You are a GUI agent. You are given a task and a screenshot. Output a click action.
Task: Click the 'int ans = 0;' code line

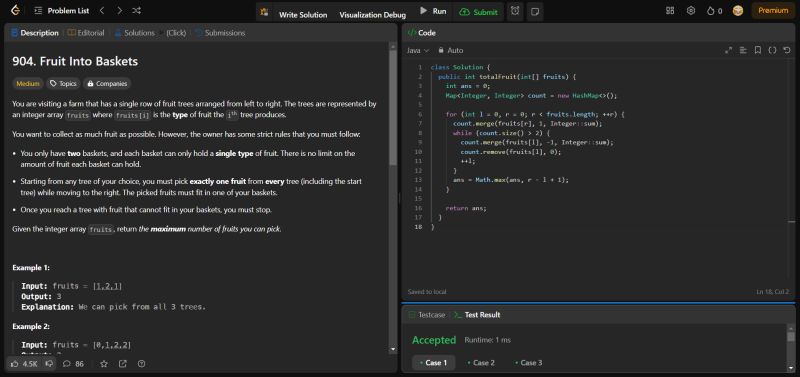point(468,86)
